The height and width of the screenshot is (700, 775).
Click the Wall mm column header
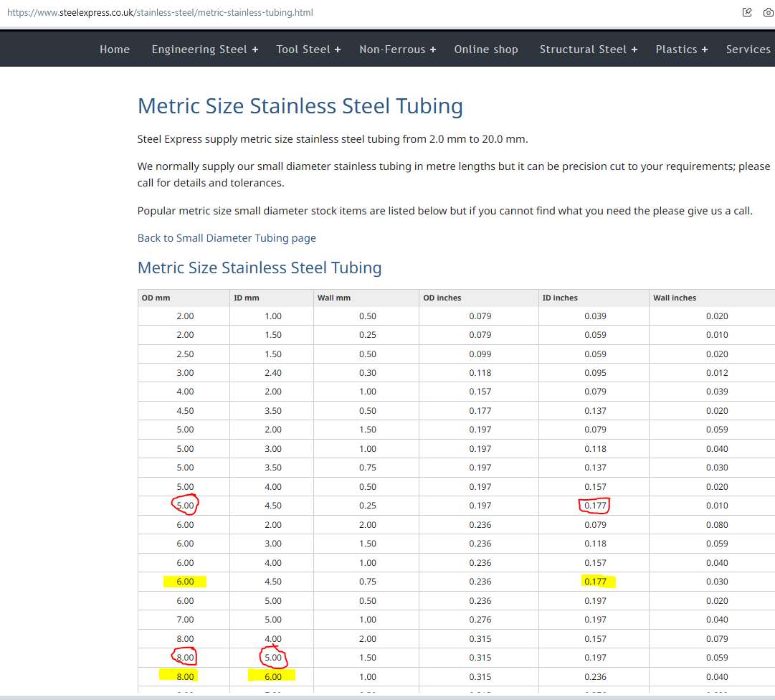tap(333, 298)
